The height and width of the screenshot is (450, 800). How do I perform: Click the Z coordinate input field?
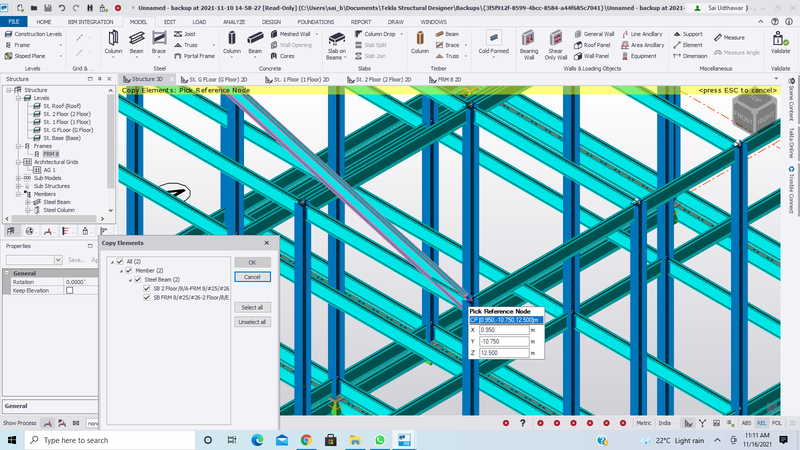[504, 353]
